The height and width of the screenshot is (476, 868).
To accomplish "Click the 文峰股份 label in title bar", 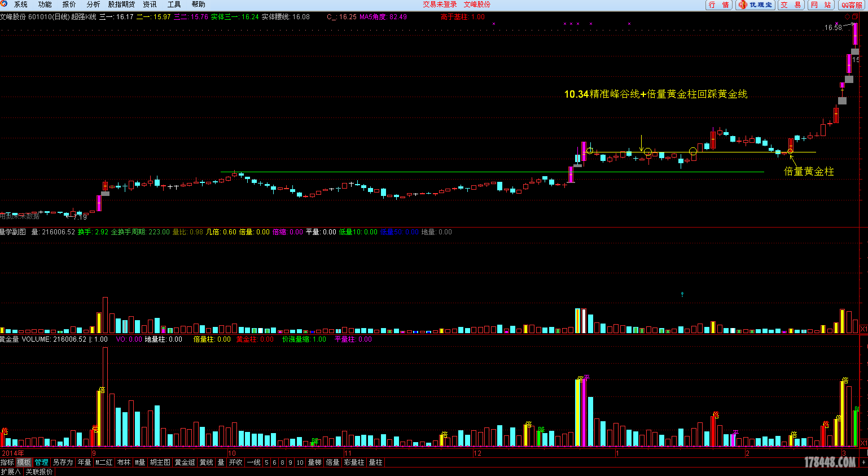I will 477,5.
